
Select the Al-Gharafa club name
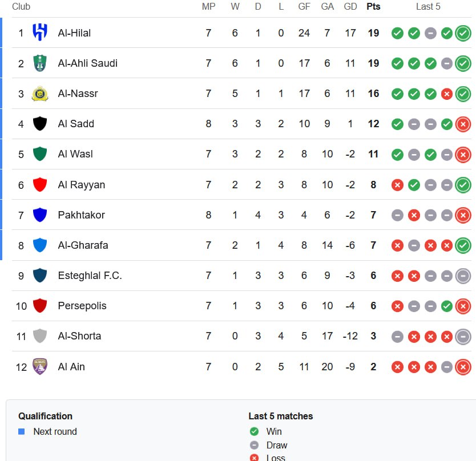(83, 245)
